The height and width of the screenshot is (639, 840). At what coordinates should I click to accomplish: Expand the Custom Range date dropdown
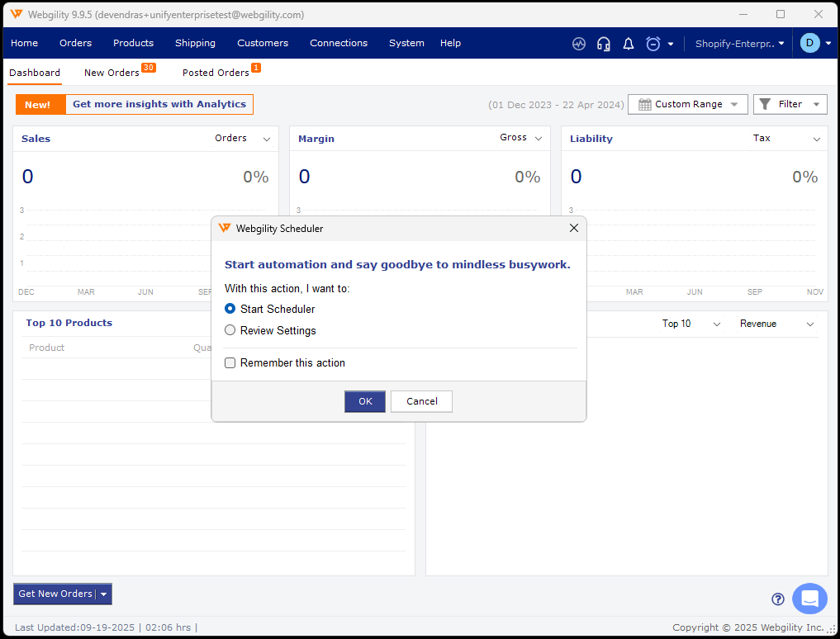(687, 104)
